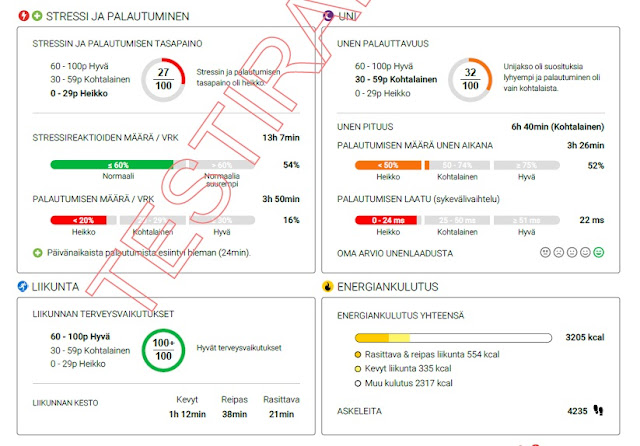This screenshot has height=446, width=640.
Task: Click the orange < 50% sleep recovery bar
Action: (x=388, y=165)
